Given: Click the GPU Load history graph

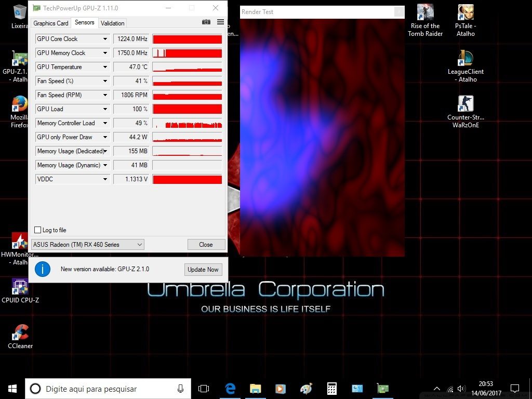Looking at the screenshot, I should click(x=187, y=109).
